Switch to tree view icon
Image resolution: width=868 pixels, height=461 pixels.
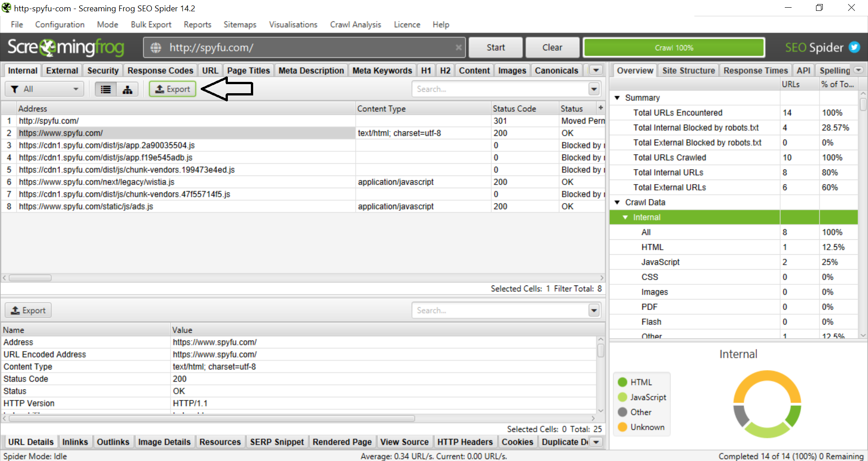(x=127, y=89)
